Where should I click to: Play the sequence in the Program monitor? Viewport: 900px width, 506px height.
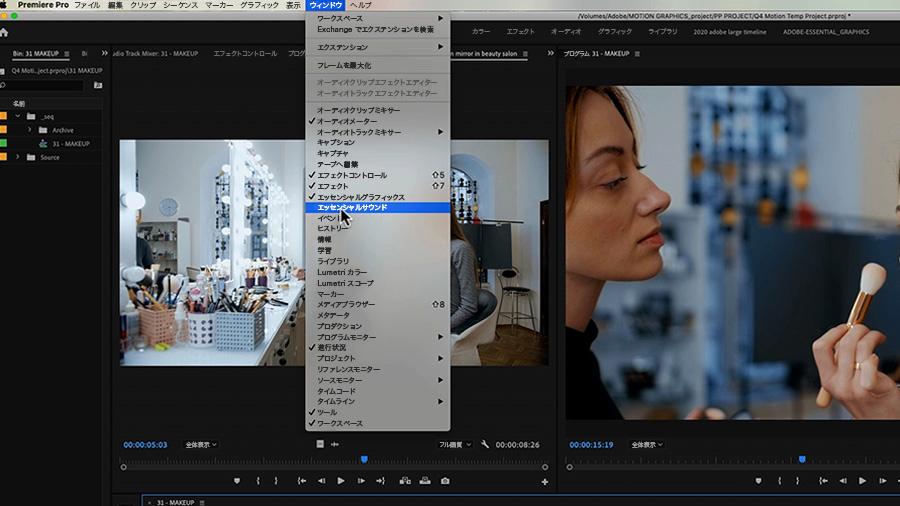point(862,481)
